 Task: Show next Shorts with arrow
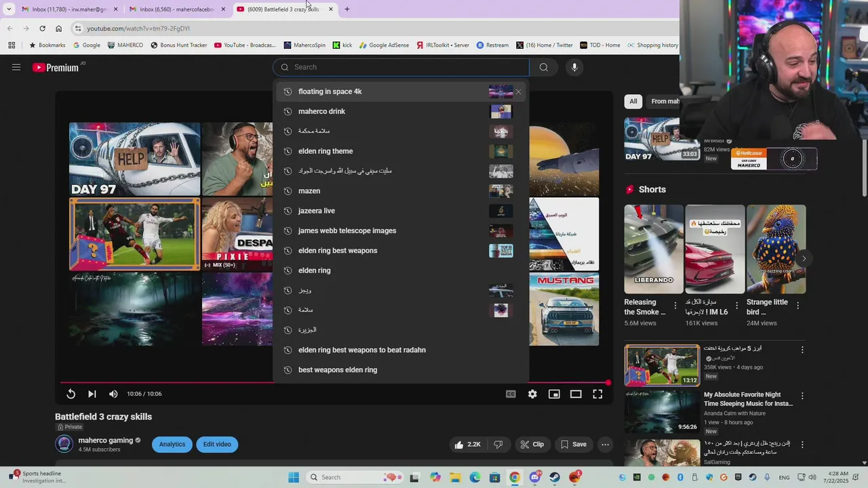point(804,258)
